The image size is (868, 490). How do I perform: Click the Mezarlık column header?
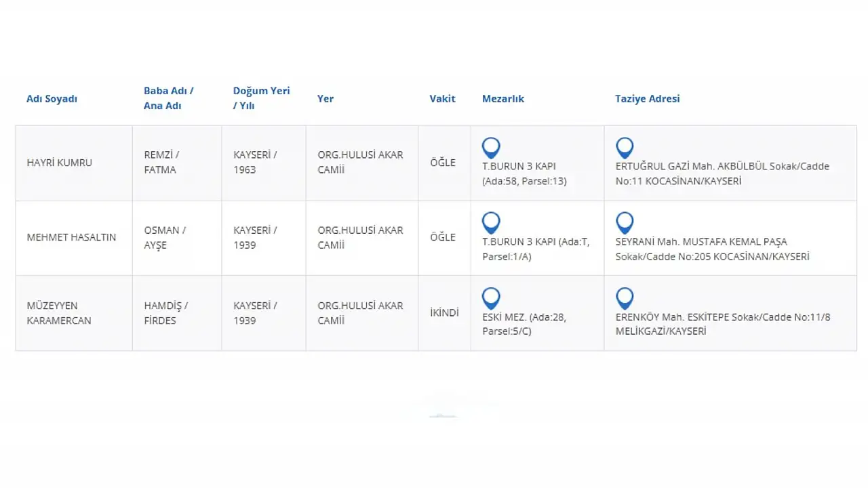[503, 98]
